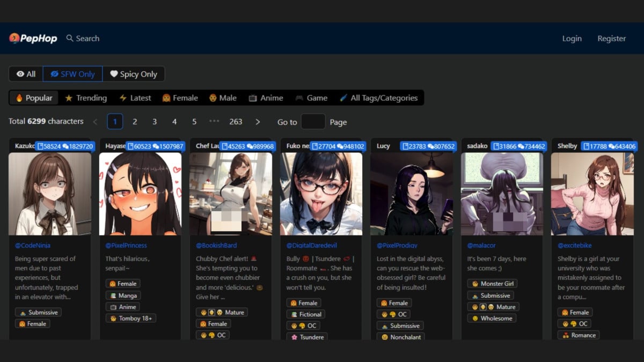Image resolution: width=644 pixels, height=362 pixels.
Task: Open the Register page
Action: [611, 38]
